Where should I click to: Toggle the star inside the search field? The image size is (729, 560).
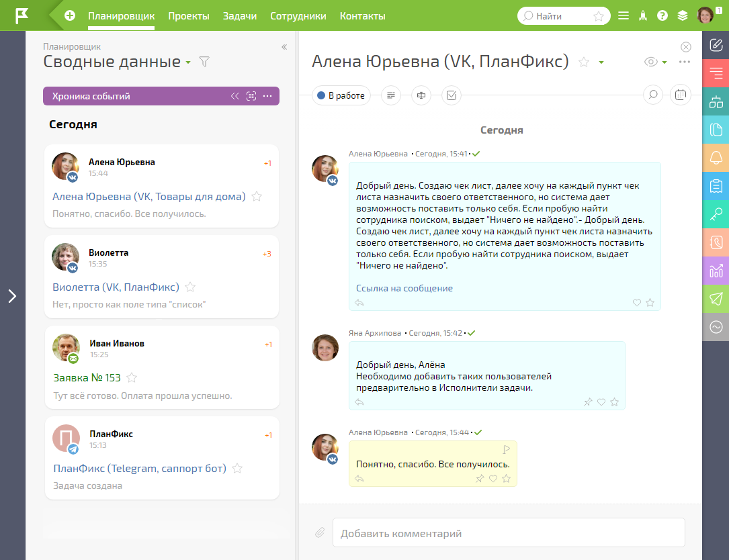click(x=599, y=16)
